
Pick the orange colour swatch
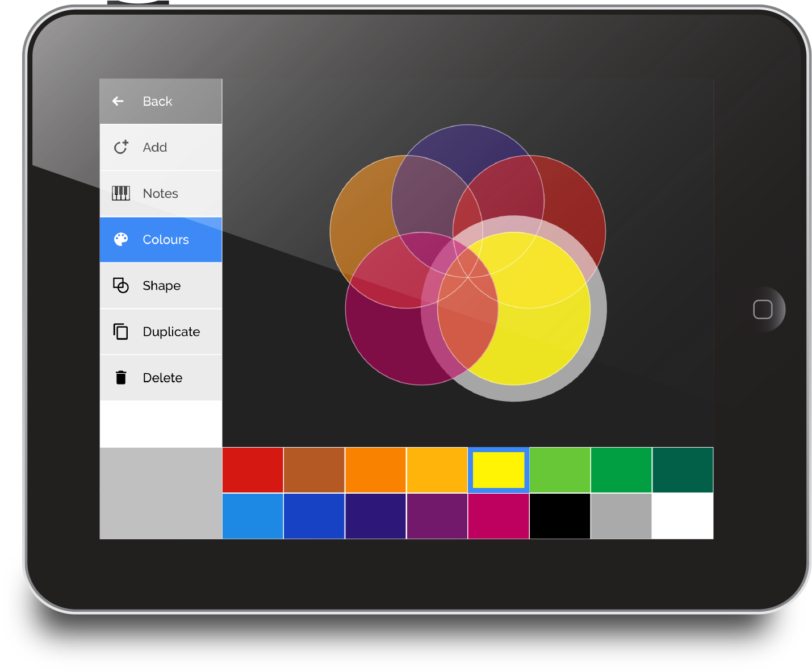(x=375, y=470)
